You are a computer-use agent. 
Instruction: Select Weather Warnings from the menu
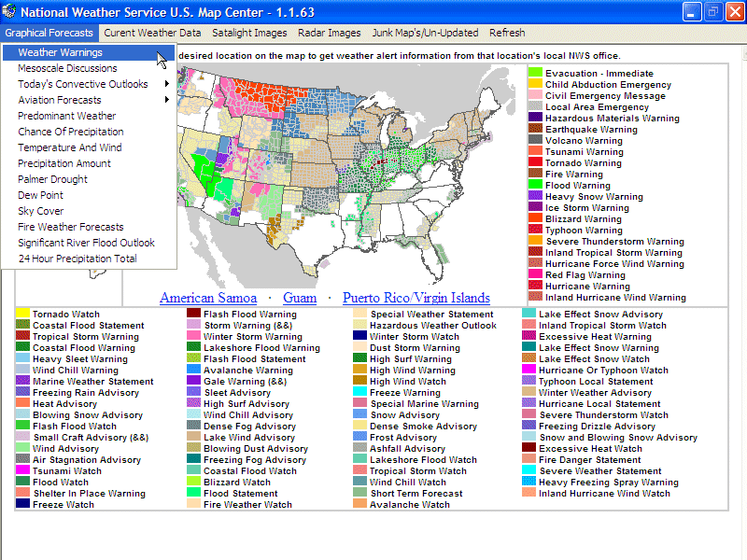(61, 53)
